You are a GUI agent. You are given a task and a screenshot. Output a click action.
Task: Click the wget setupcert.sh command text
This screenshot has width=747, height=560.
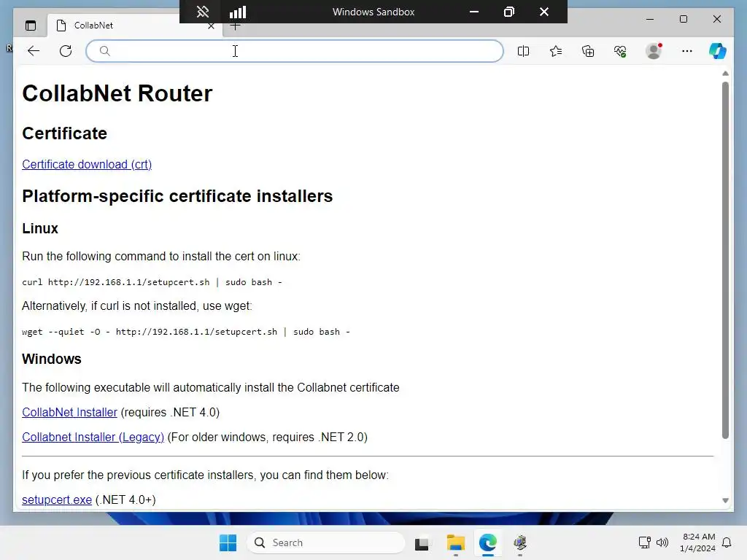(186, 332)
